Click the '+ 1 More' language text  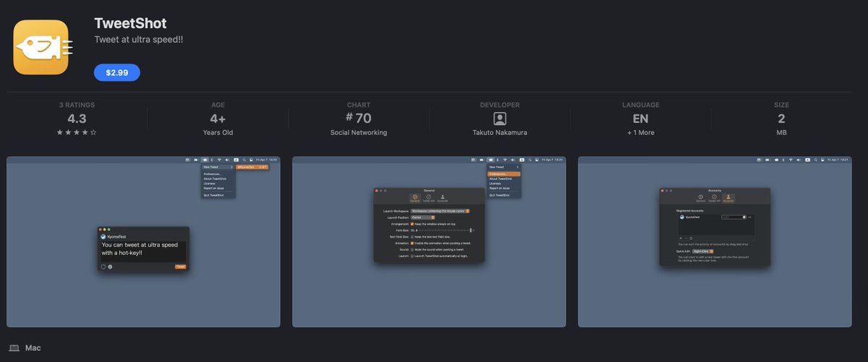(x=641, y=132)
